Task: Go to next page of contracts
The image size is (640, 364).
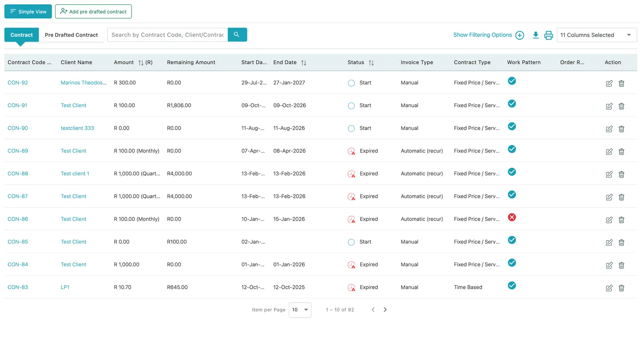Action: 385,309
